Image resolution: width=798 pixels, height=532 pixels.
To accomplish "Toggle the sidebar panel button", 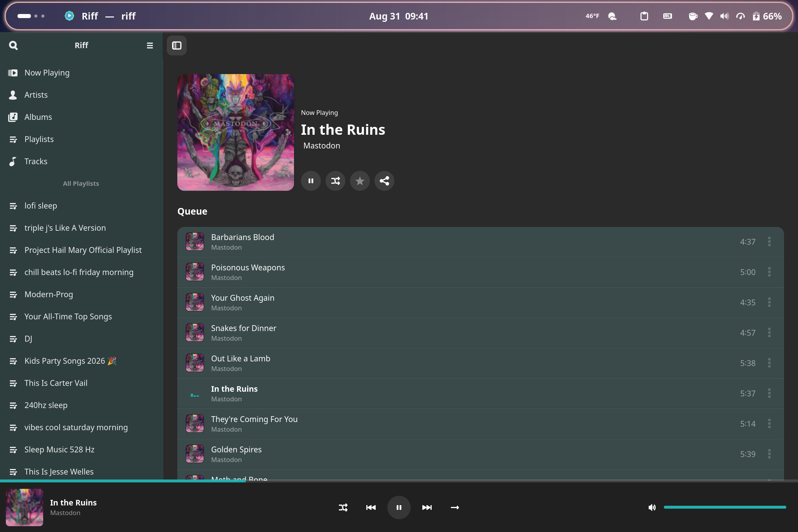I will pyautogui.click(x=177, y=45).
